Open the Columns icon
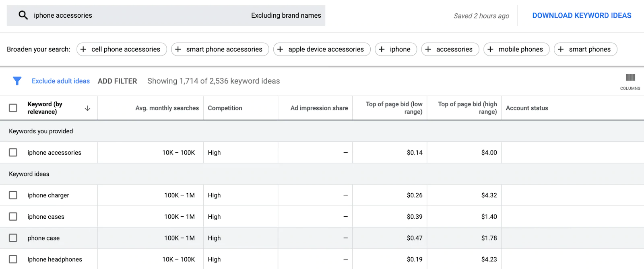The width and height of the screenshot is (644, 269). [x=630, y=80]
